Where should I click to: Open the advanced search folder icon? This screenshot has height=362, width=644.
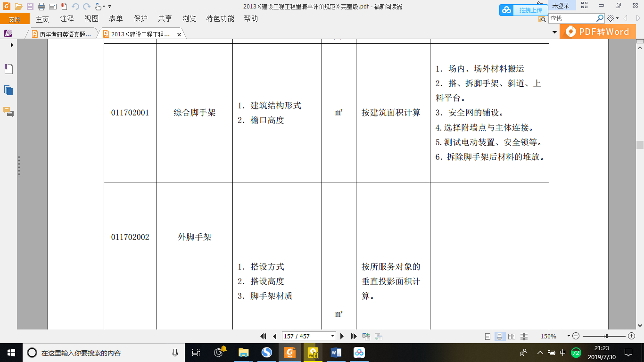coord(541,19)
